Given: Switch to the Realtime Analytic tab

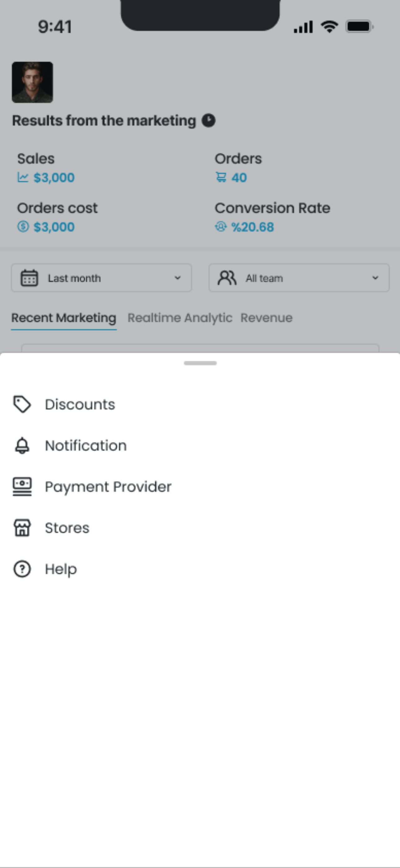Looking at the screenshot, I should [180, 318].
